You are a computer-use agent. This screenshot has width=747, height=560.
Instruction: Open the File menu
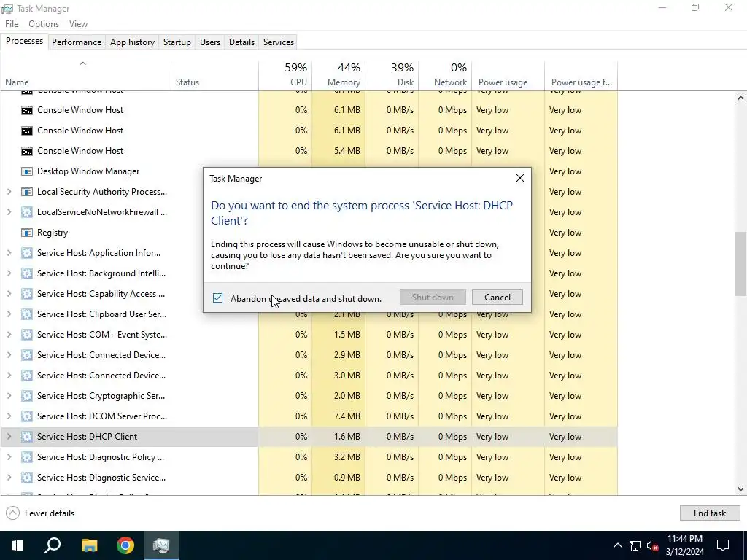pyautogui.click(x=12, y=24)
